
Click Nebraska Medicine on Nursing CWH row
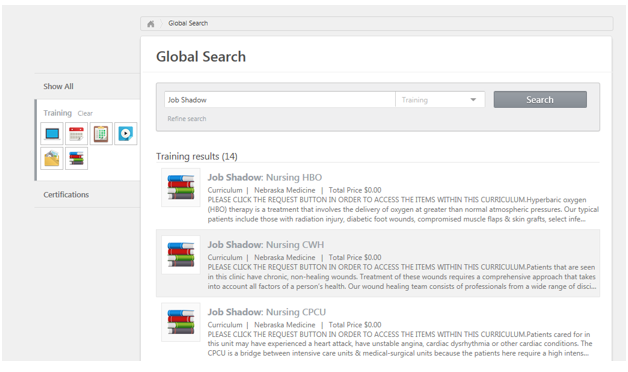[285, 257]
